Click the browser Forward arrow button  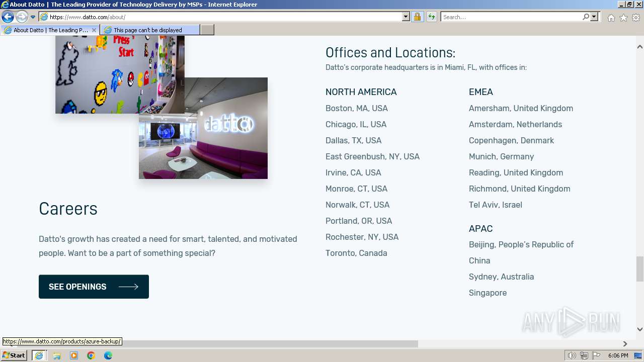(22, 17)
